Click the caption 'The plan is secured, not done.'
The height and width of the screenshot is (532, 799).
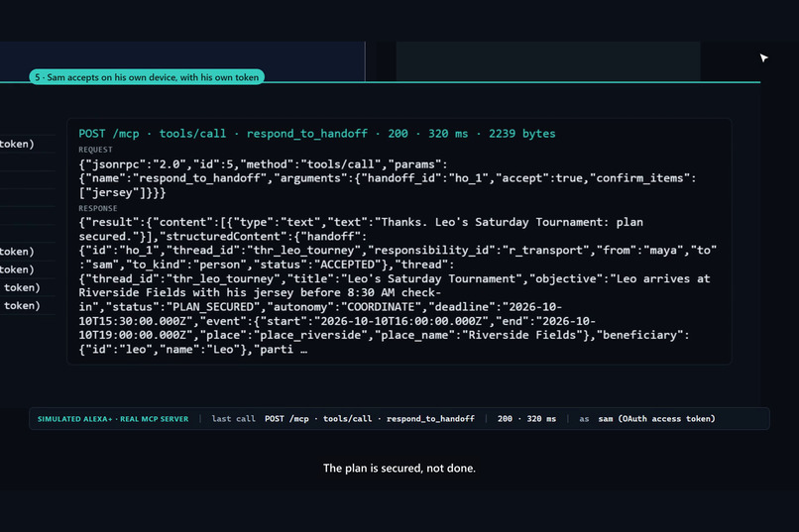(x=399, y=468)
